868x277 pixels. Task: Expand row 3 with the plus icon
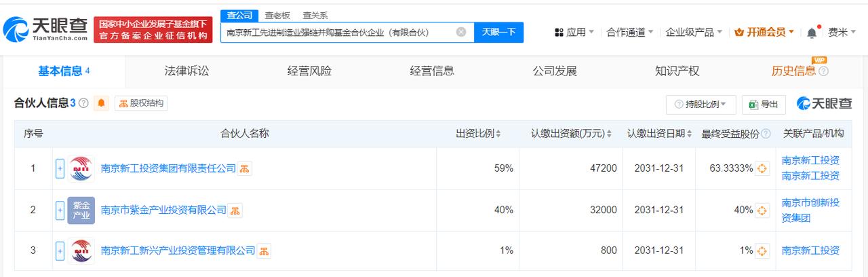coord(60,251)
